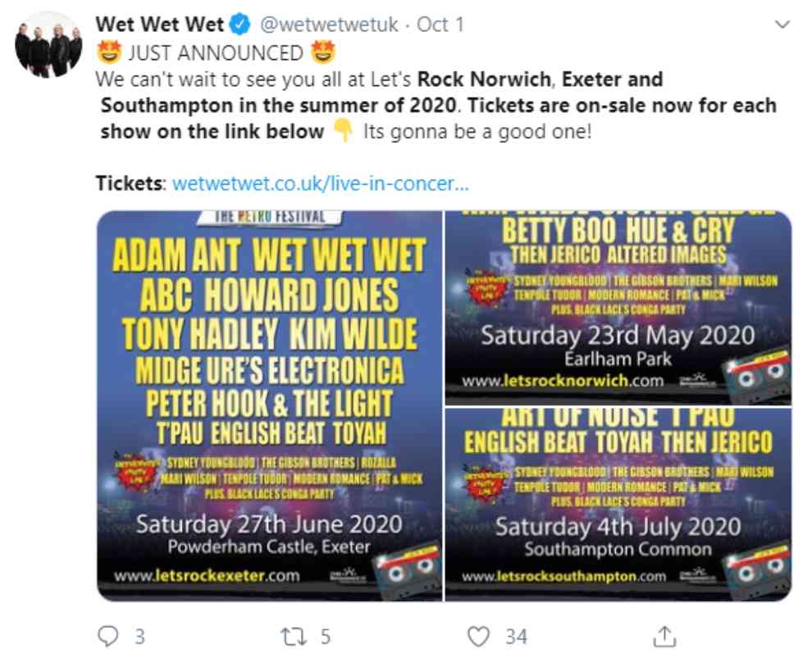View the Southampton Common poster image

[x=618, y=505]
